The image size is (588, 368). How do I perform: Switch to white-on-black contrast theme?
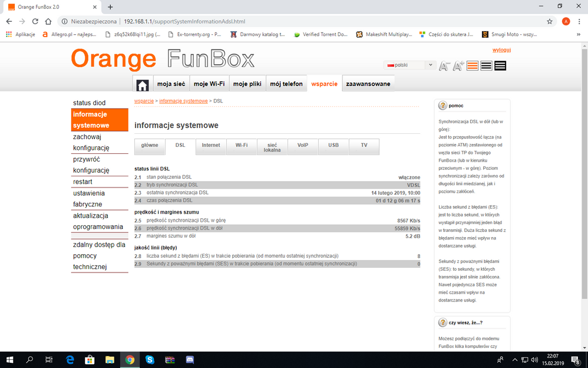click(500, 65)
